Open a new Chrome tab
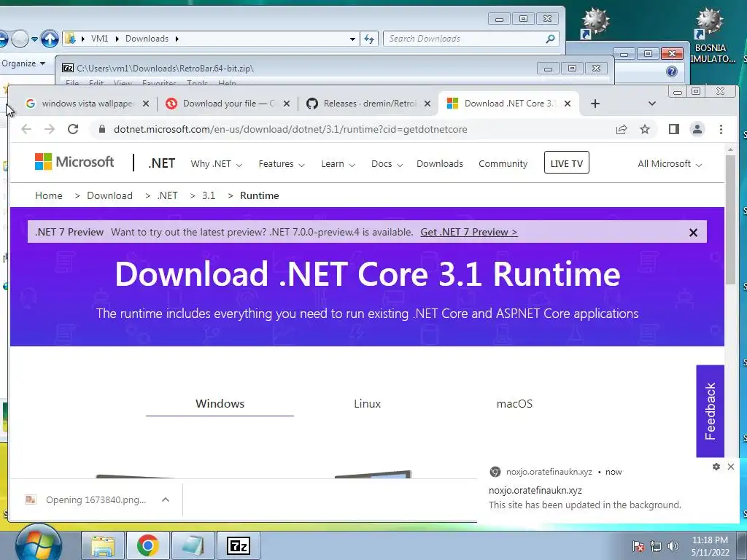 595,104
